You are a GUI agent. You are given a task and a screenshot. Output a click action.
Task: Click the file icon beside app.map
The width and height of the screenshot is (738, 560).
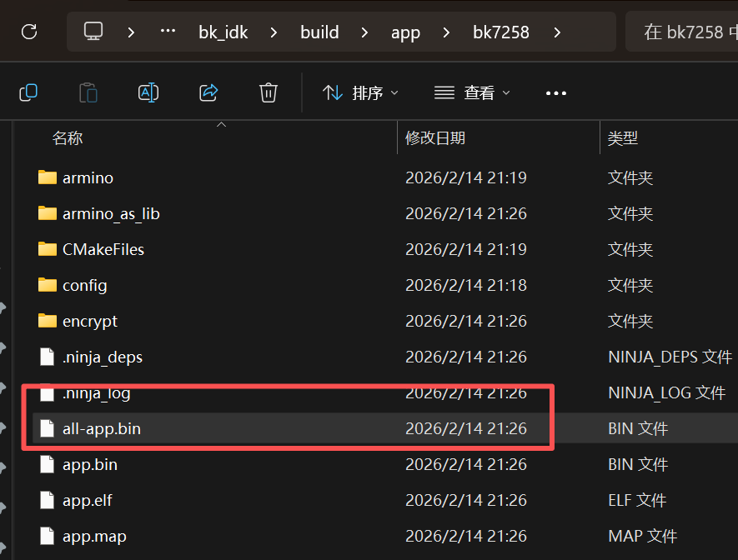pyautogui.click(x=47, y=536)
